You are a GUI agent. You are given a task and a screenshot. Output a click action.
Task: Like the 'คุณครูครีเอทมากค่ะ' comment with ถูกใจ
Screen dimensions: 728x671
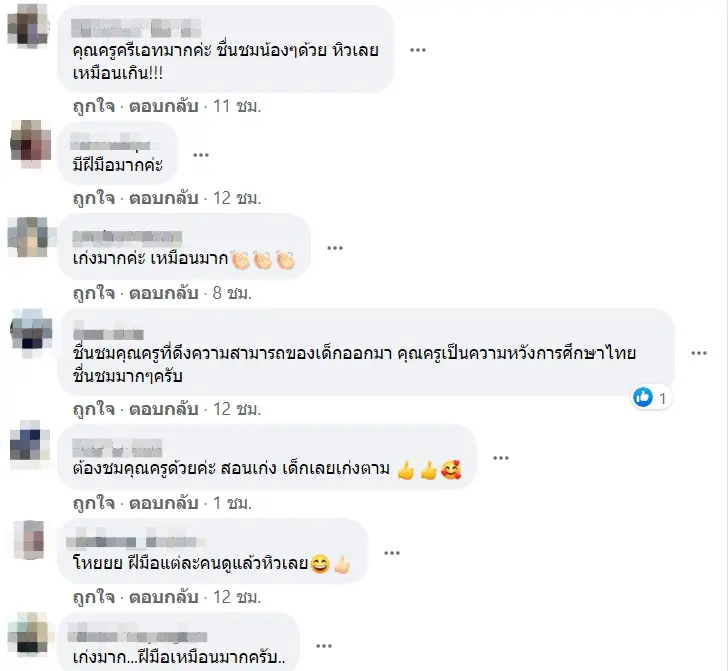click(x=94, y=106)
